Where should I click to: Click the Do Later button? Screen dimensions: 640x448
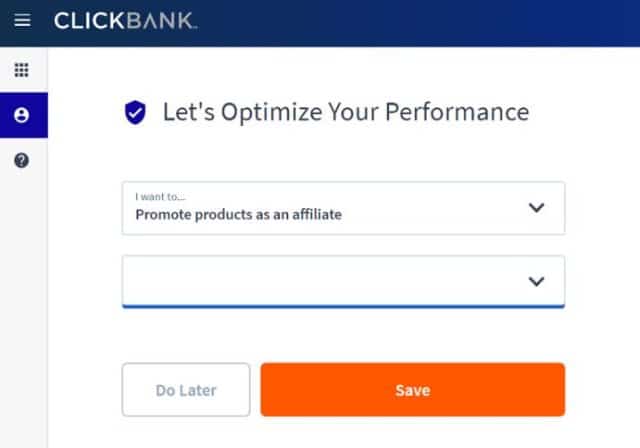[x=186, y=390]
